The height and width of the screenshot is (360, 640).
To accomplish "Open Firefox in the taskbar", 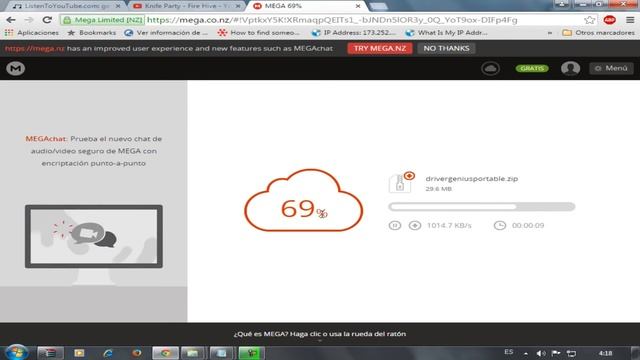I will [136, 353].
